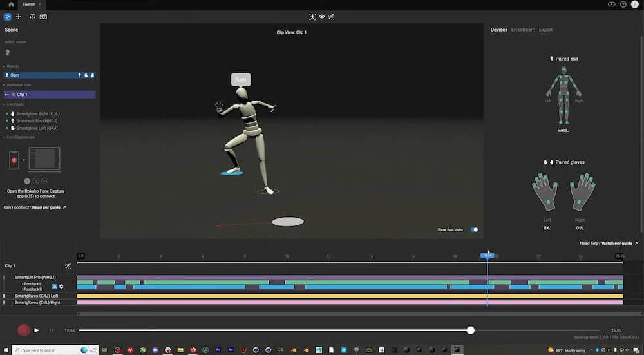Open the Read our guide link
The image size is (644, 355).
(49, 207)
